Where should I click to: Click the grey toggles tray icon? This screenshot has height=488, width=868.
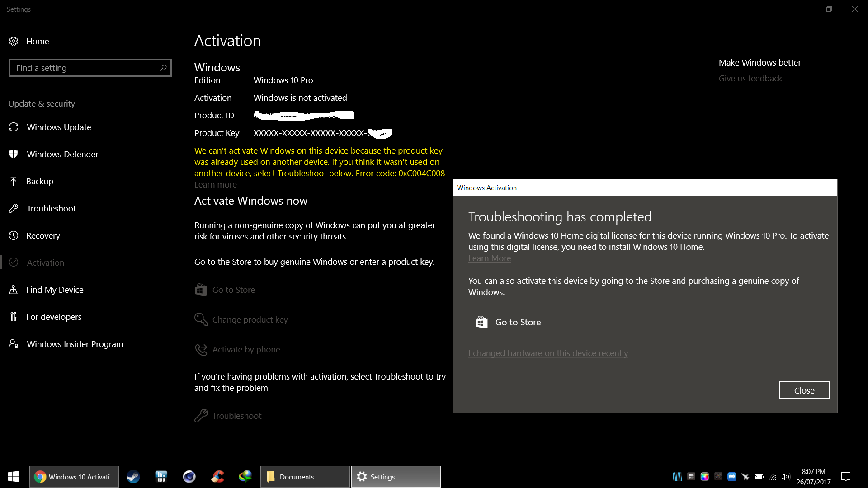tap(691, 476)
